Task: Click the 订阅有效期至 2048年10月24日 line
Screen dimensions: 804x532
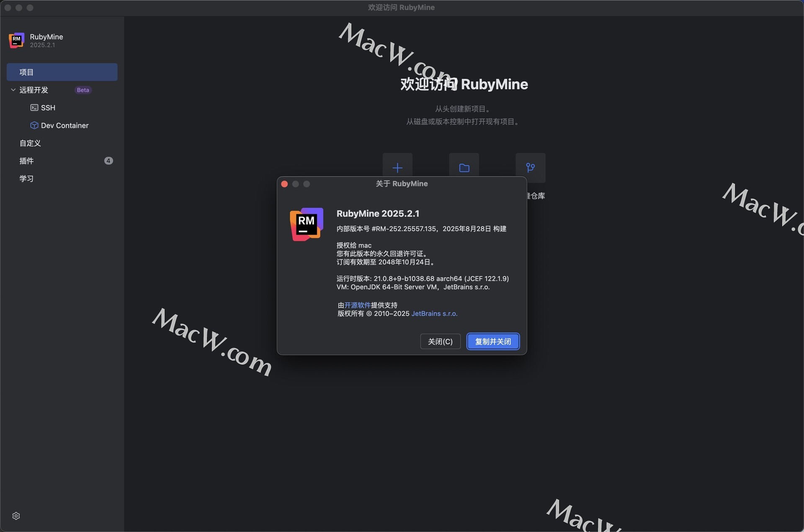Action: 386,262
